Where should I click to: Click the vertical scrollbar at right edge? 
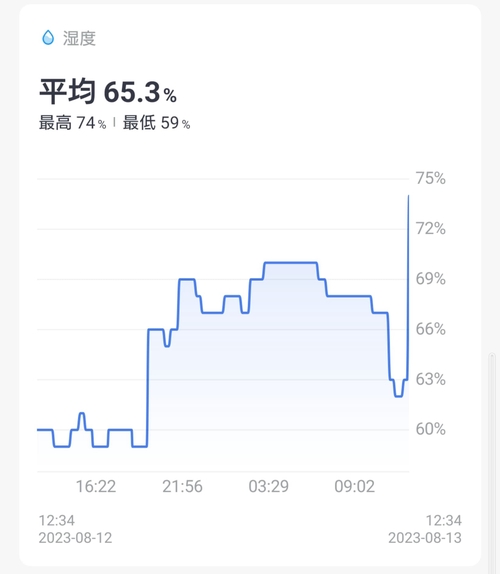coord(492,463)
